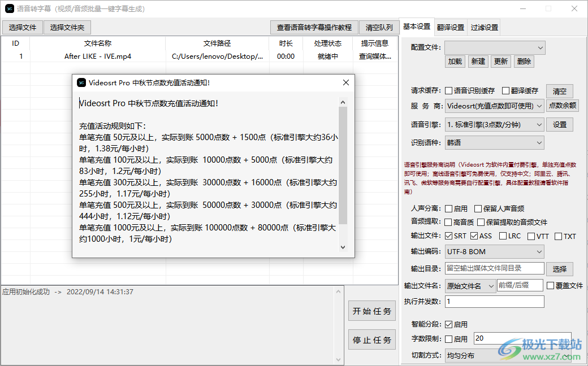Click the dialog scrollbar up arrow
The width and height of the screenshot is (588, 366).
click(x=343, y=102)
